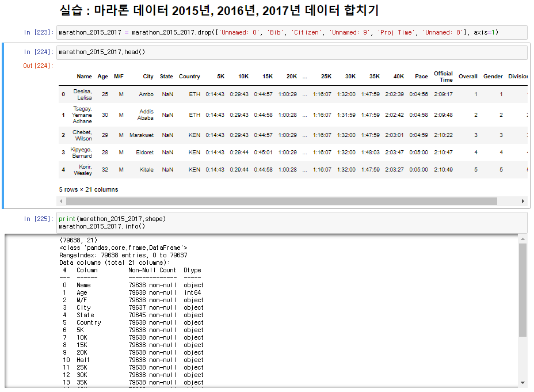The image size is (534, 392).
Task: Click the Gender column header
Action: point(493,77)
